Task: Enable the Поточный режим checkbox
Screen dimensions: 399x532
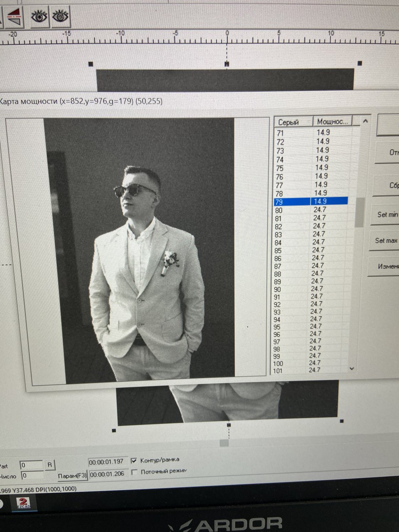Action: coord(134,472)
